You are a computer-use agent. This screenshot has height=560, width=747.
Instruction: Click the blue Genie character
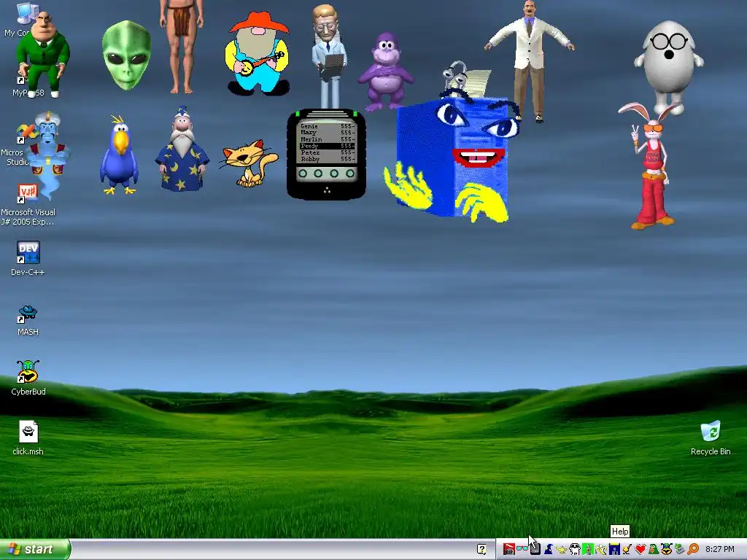[49, 155]
